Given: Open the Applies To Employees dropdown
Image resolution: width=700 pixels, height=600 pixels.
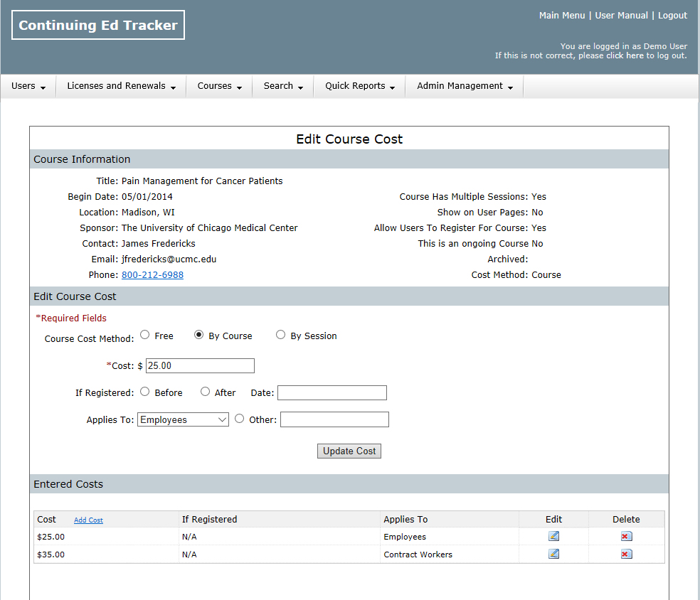Looking at the screenshot, I should [x=184, y=419].
